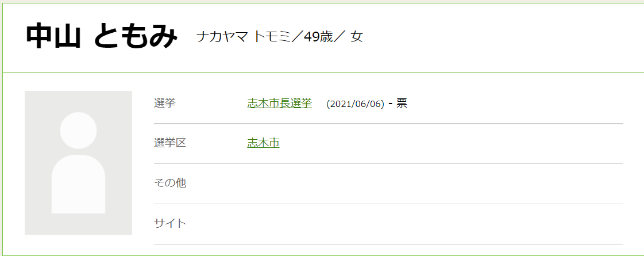Screen dimensions: 644x256
Task: Select the given name ともみ in the heading
Action: point(135,37)
